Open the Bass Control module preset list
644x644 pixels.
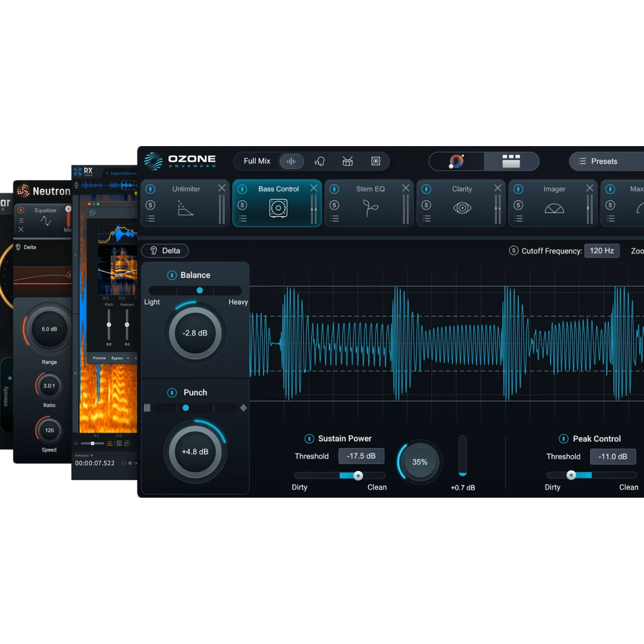pos(243,219)
